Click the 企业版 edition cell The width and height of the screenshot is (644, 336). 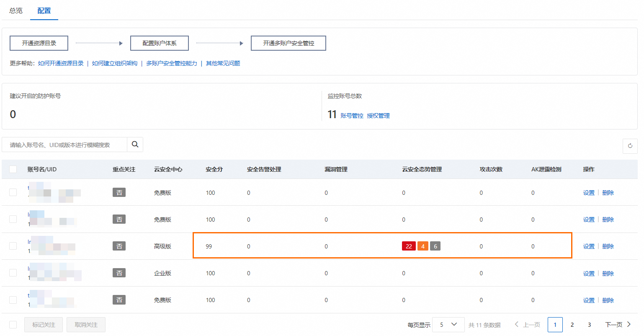[162, 273]
